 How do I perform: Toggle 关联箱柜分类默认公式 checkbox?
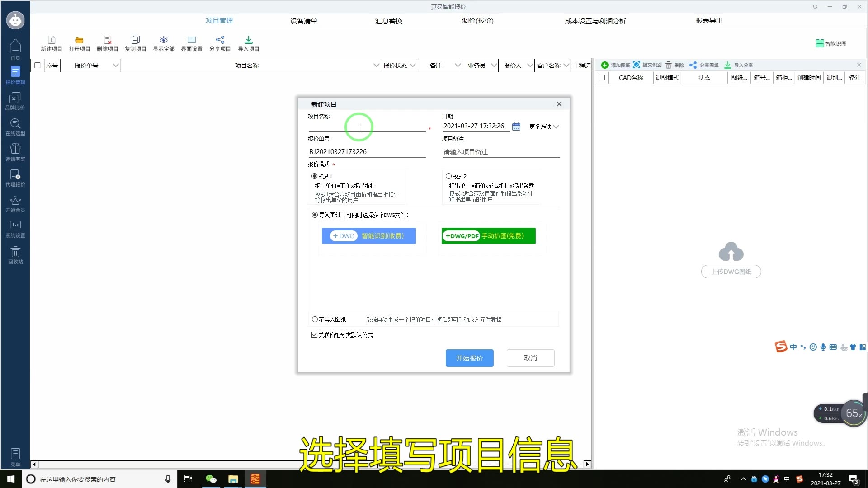(314, 335)
